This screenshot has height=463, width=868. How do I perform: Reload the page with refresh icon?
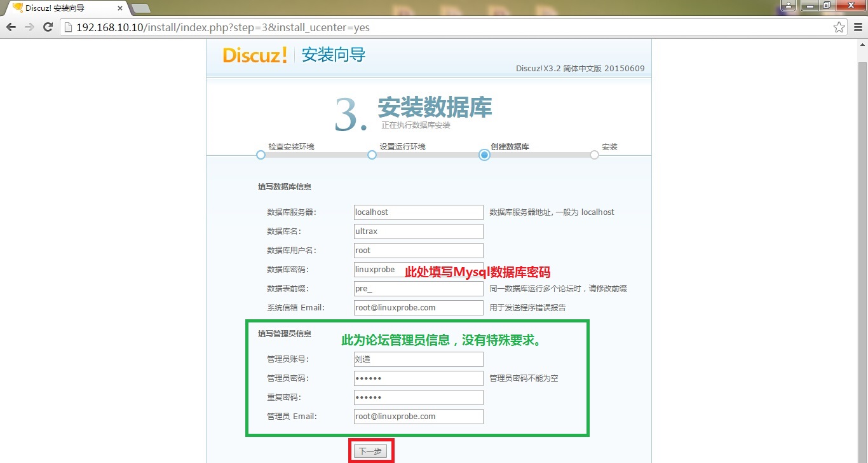[x=48, y=27]
